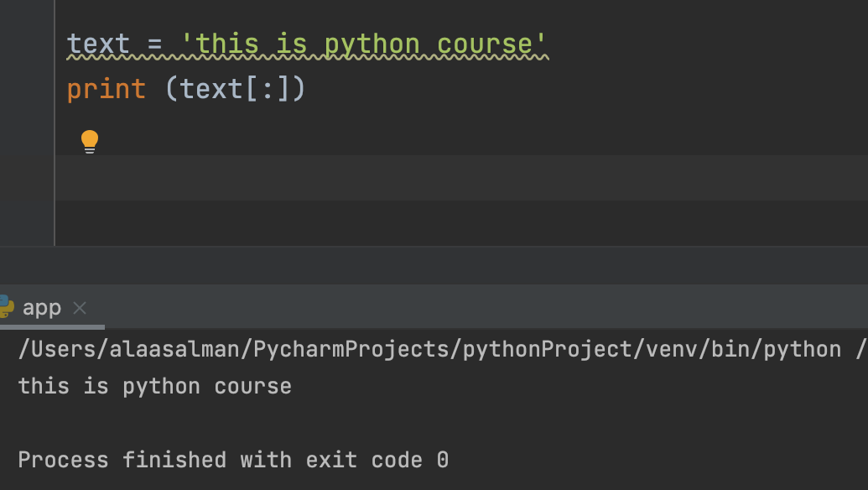The width and height of the screenshot is (868, 490).
Task: Click the Python icon on the app tab
Action: pos(5,307)
